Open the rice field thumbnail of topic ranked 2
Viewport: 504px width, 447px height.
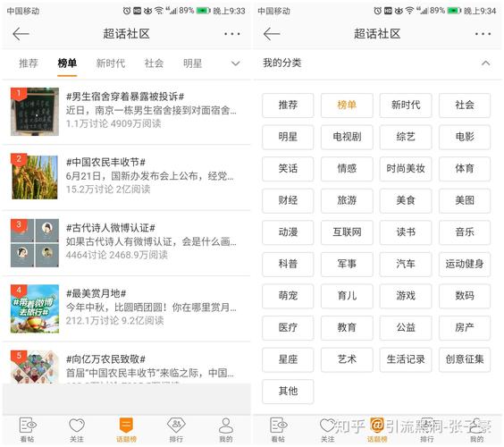pos(35,177)
